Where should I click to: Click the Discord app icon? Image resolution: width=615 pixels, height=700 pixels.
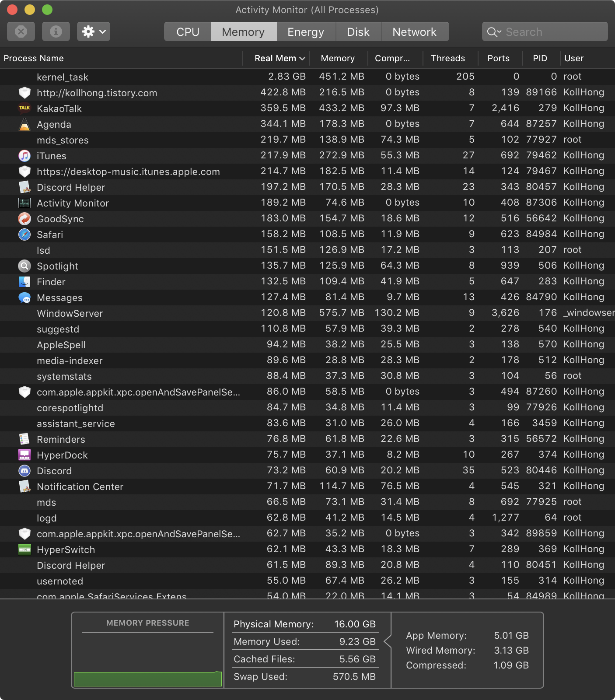[24, 471]
